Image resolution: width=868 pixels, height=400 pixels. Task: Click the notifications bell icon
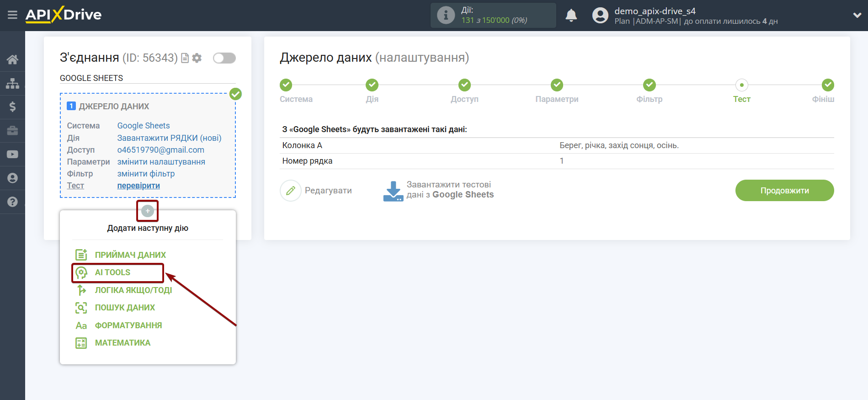click(571, 16)
